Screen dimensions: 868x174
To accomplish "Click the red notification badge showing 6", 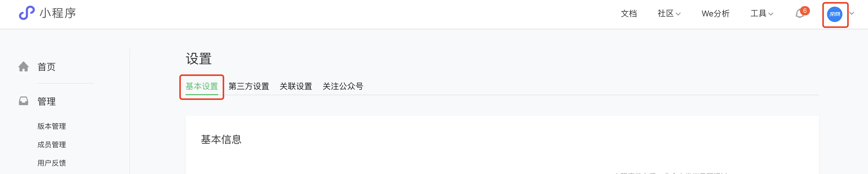I will tap(805, 11).
